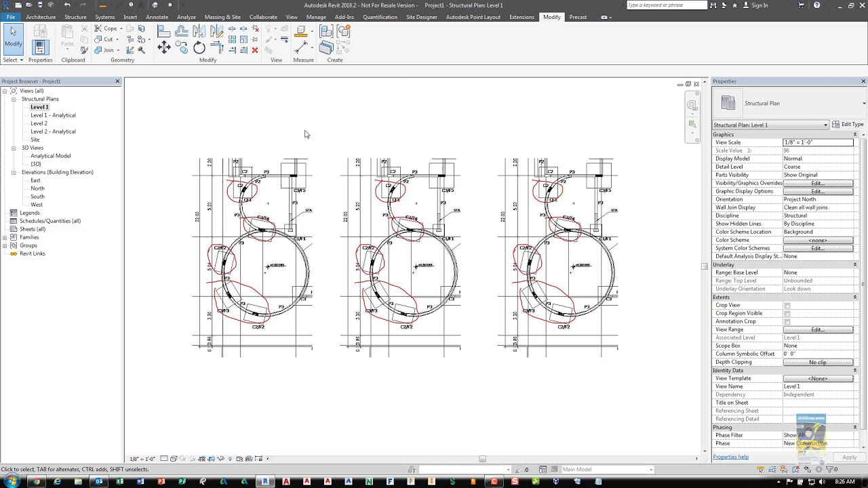Image resolution: width=868 pixels, height=488 pixels.
Task: Click the Zoom navigation bar icon
Action: 692,125
